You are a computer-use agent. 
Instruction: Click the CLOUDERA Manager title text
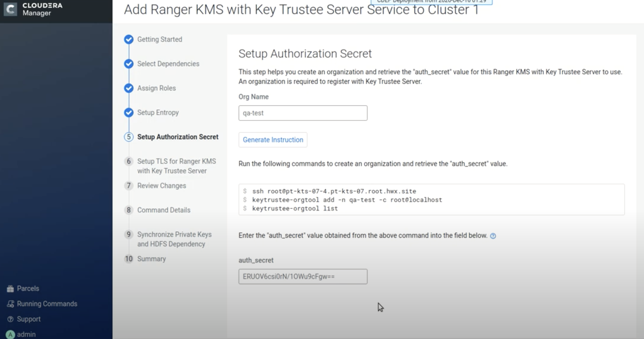[42, 9]
